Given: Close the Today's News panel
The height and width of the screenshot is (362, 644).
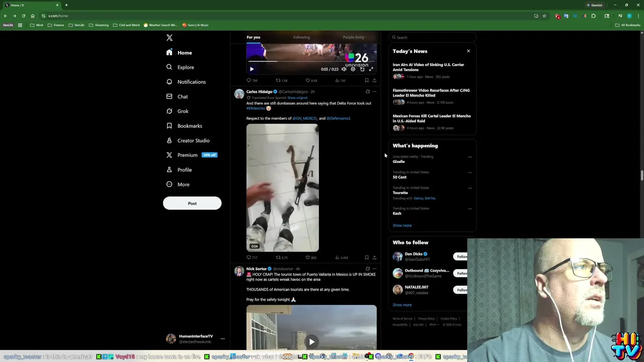Looking at the screenshot, I should pos(468,51).
